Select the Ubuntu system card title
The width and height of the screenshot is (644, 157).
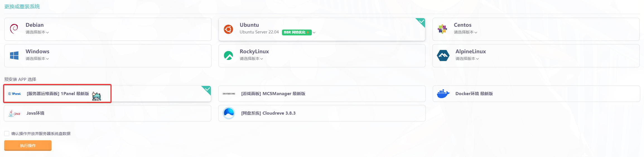tap(249, 25)
